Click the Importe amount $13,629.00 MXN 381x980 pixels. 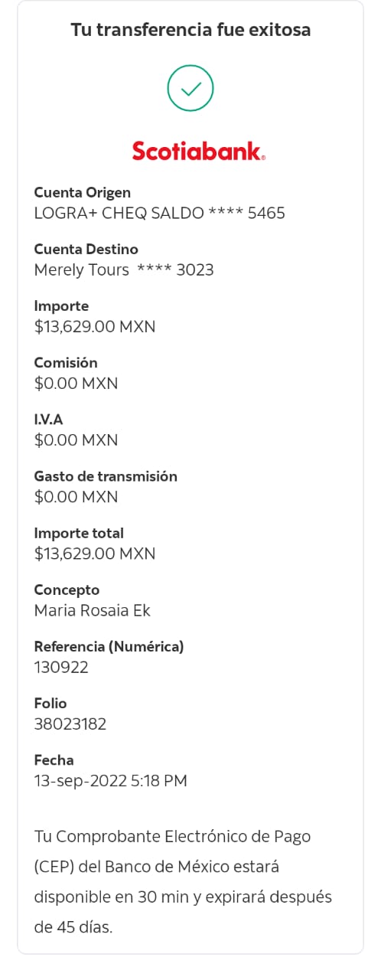95,327
